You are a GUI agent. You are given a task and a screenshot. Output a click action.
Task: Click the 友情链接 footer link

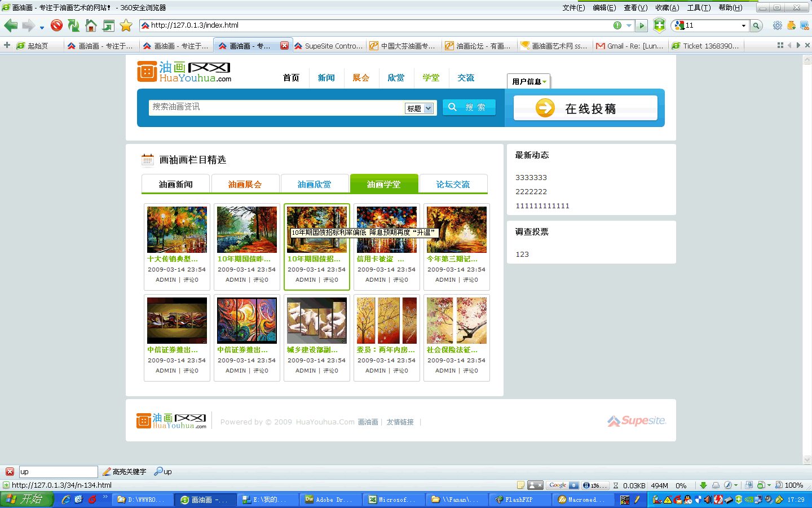tap(400, 422)
